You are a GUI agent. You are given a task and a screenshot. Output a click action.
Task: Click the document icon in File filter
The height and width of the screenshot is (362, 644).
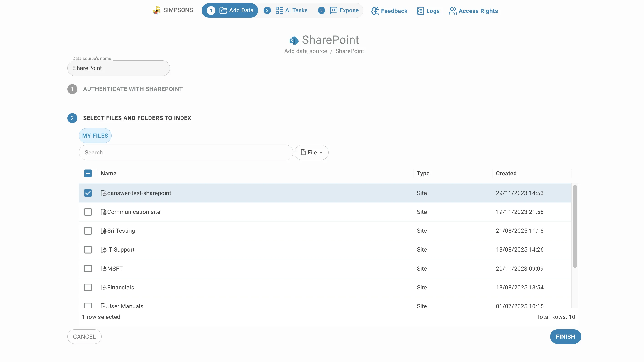pyautogui.click(x=303, y=152)
